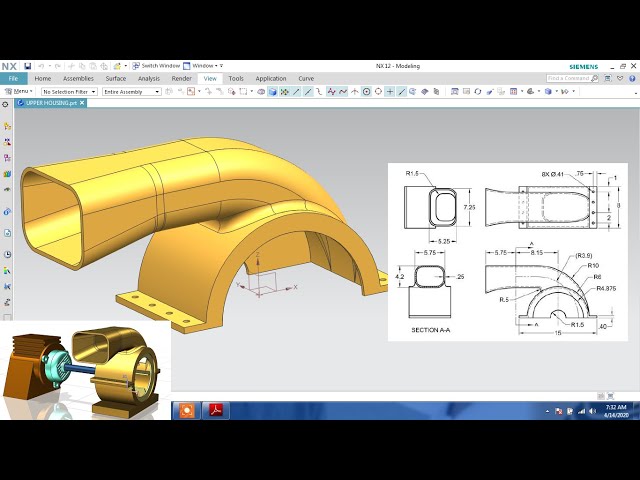Click the Find a Command search field
Image resolution: width=640 pixels, height=480 pixels.
coord(572,78)
